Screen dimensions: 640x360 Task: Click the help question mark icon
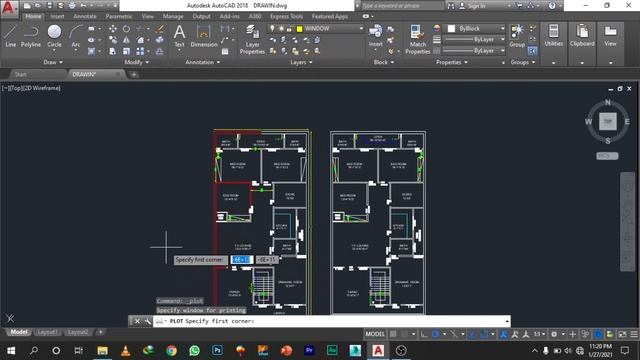click(x=552, y=6)
